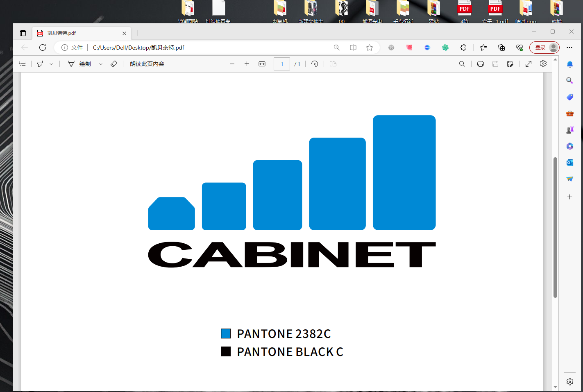Toggle fit to width view
Viewport: 583px width, 392px height.
pos(262,64)
